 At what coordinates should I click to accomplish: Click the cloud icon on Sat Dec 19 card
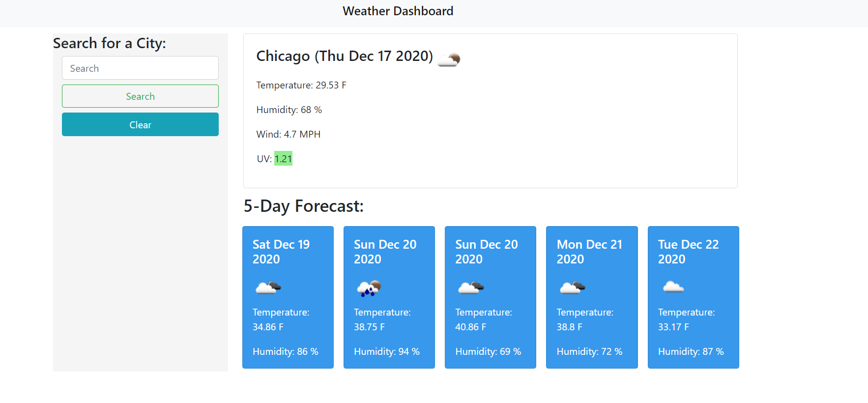(268, 288)
